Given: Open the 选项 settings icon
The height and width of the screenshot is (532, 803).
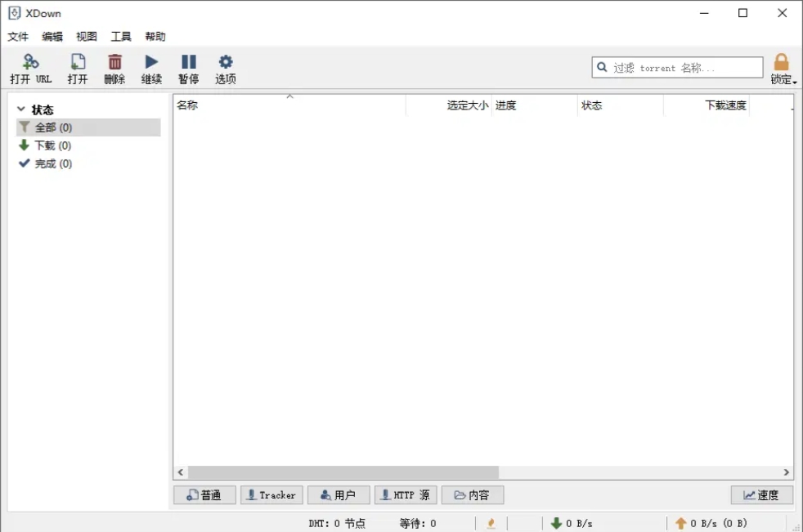Looking at the screenshot, I should pyautogui.click(x=225, y=67).
